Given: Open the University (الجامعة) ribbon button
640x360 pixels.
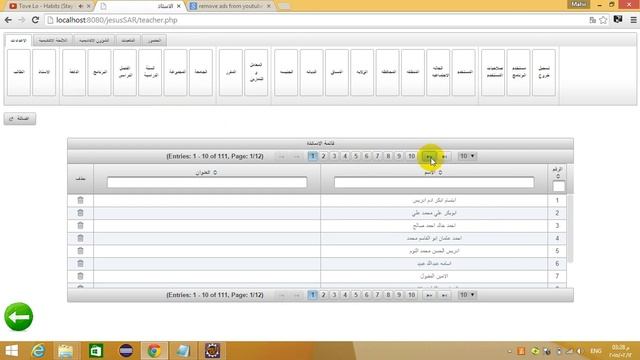Looking at the screenshot, I should (201, 72).
